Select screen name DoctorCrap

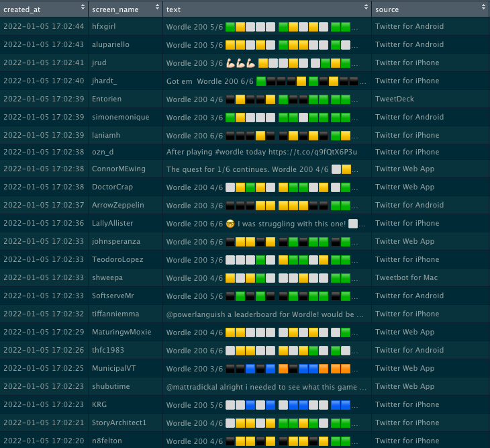point(113,187)
